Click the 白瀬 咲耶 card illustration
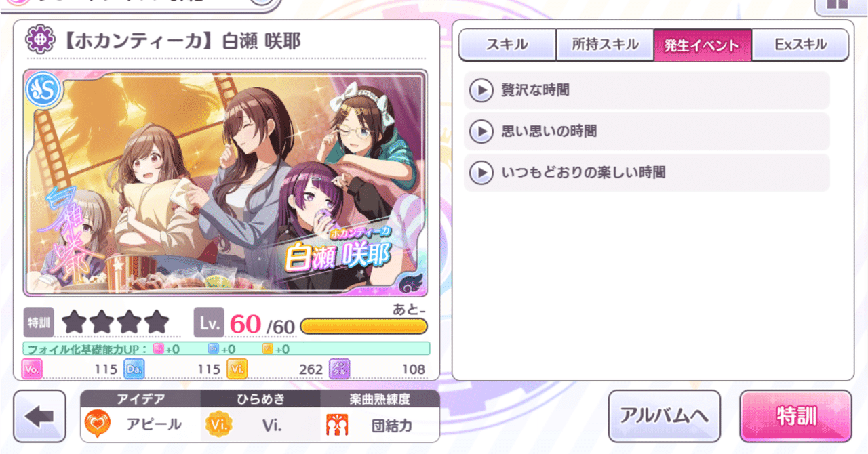Screen dimensions: 868x454 click(x=225, y=183)
